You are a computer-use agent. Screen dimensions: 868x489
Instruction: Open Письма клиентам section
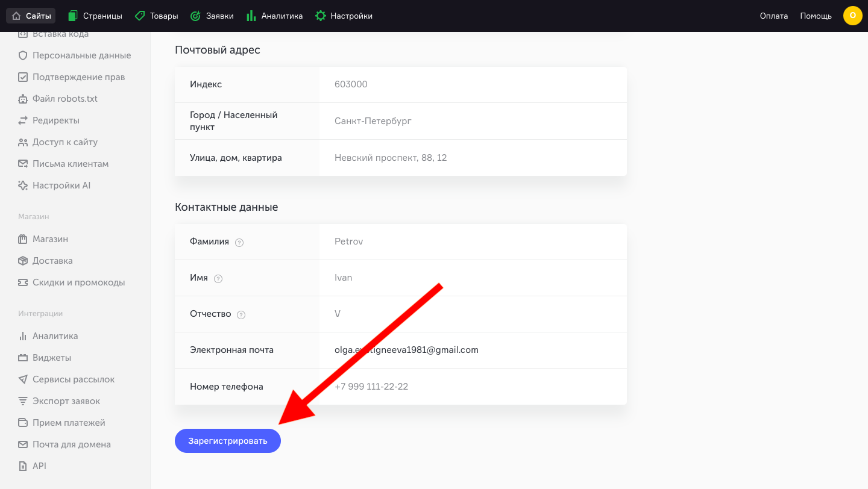click(x=71, y=164)
